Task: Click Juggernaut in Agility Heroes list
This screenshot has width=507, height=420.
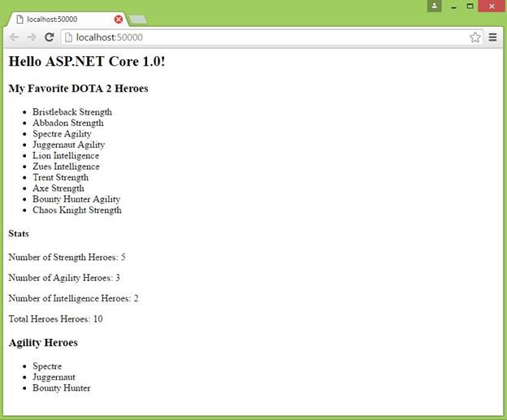Action: [54, 377]
